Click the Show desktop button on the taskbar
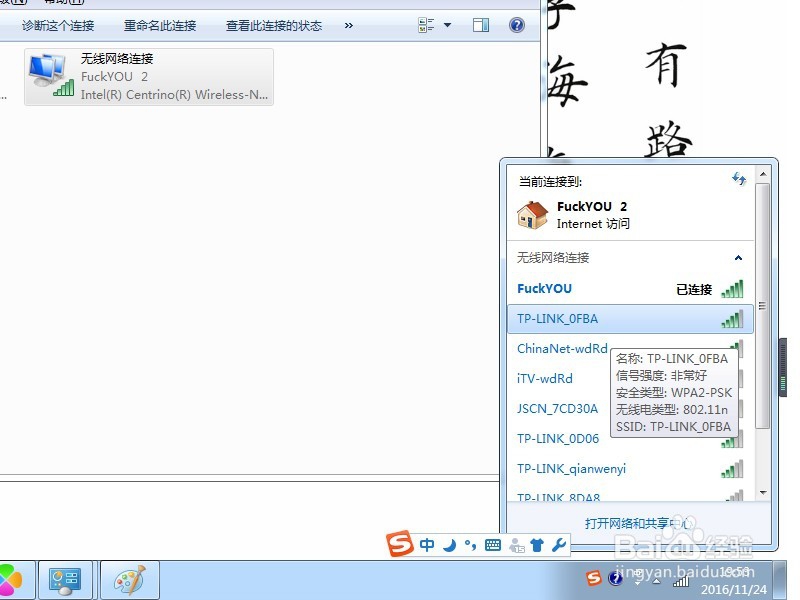 point(779,580)
